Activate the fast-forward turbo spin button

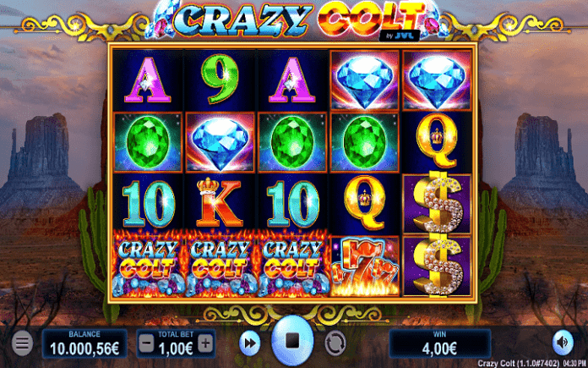(249, 343)
